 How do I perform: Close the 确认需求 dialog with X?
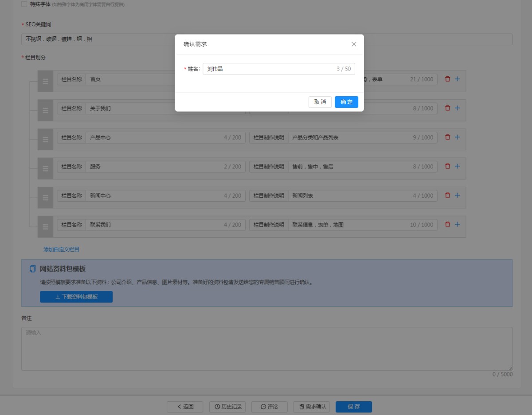pyautogui.click(x=354, y=44)
